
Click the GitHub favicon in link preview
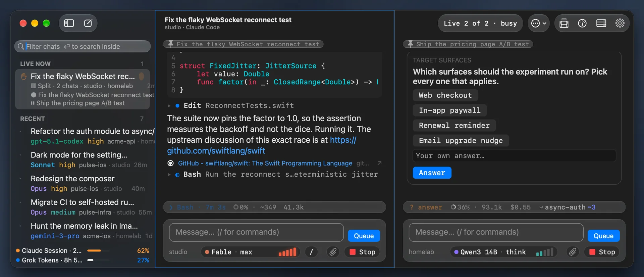171,163
